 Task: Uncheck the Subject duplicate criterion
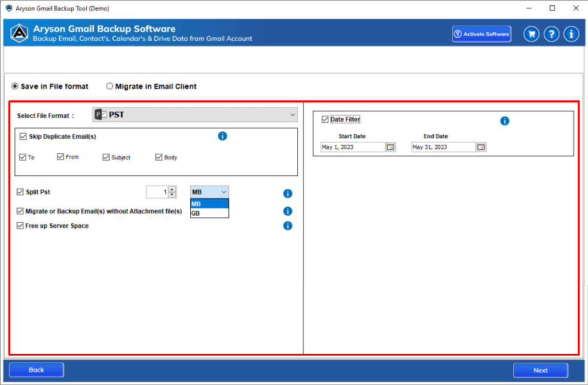coord(106,157)
